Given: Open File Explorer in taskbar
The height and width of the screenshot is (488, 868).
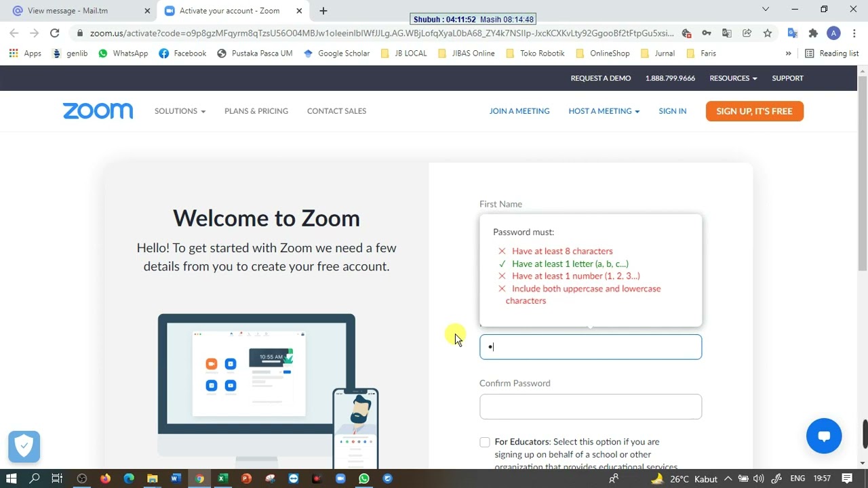Looking at the screenshot, I should [x=153, y=479].
